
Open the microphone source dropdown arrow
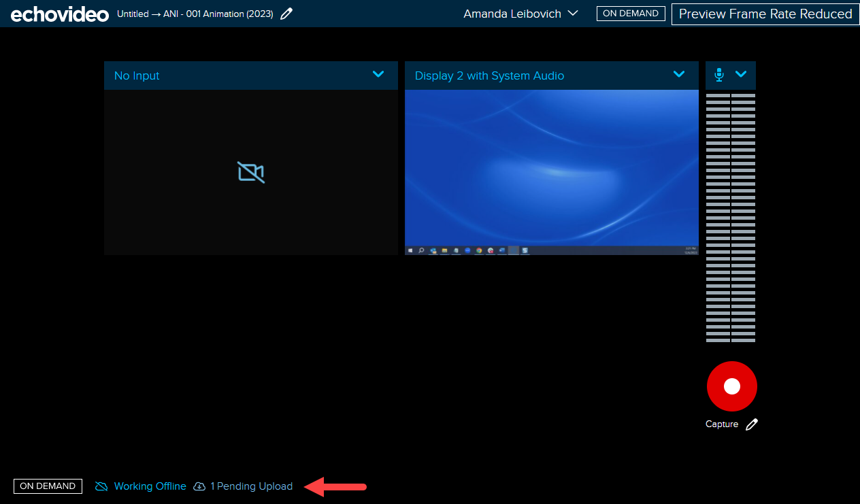click(x=741, y=75)
